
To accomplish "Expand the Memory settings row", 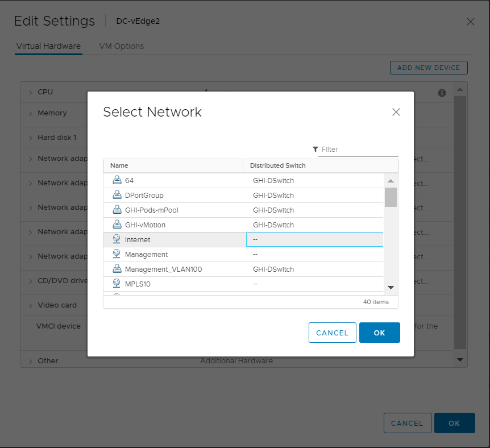I will 31,113.
